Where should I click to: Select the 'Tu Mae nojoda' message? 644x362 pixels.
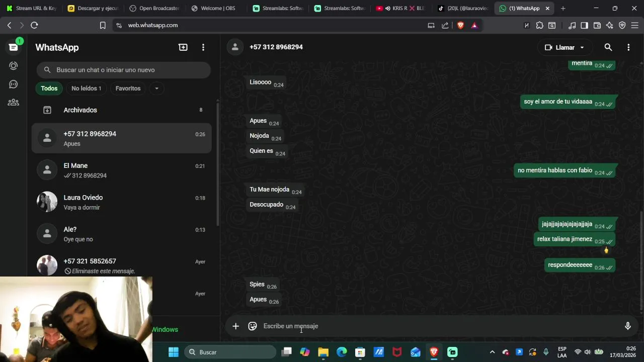click(276, 190)
